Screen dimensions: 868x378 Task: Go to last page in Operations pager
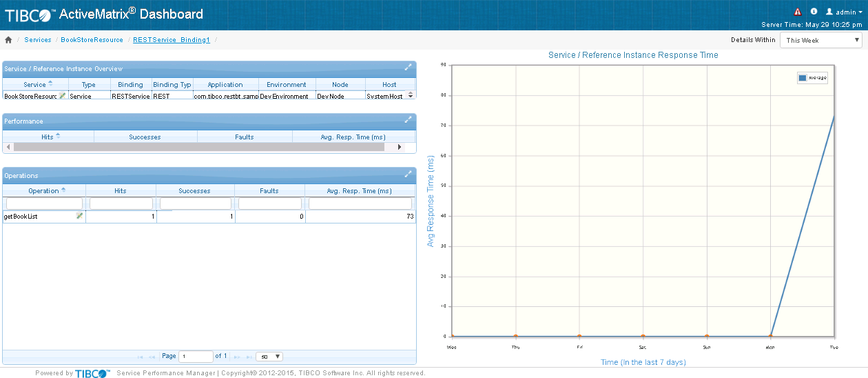coord(249,357)
